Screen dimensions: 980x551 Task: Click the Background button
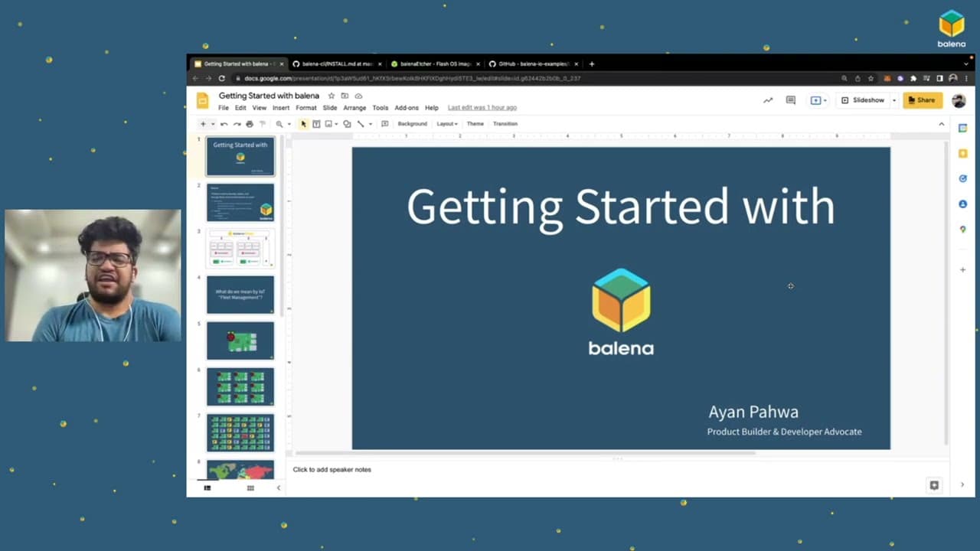[413, 124]
